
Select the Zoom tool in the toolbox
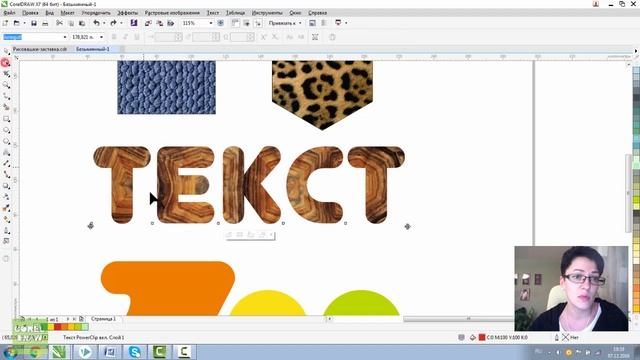[x=6, y=85]
